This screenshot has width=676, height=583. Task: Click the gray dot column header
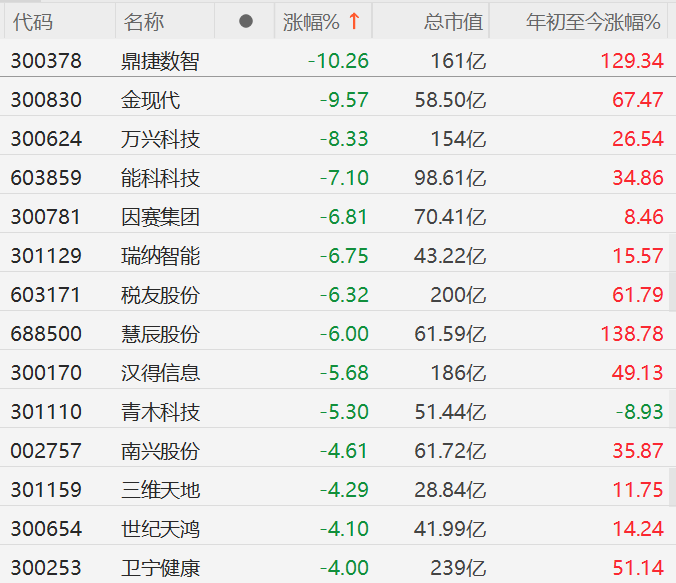pos(246,21)
